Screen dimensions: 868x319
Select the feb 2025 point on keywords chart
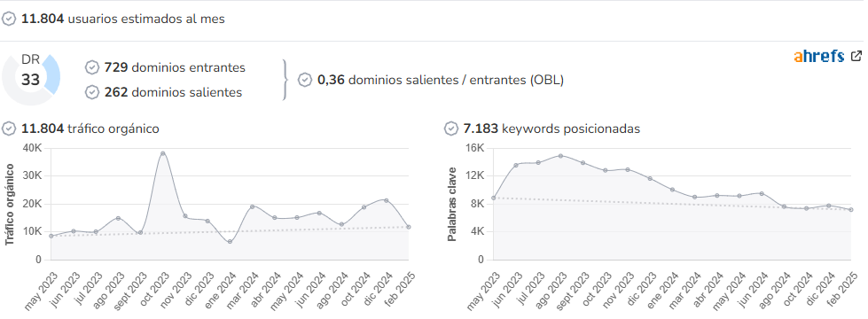pyautogui.click(x=851, y=209)
